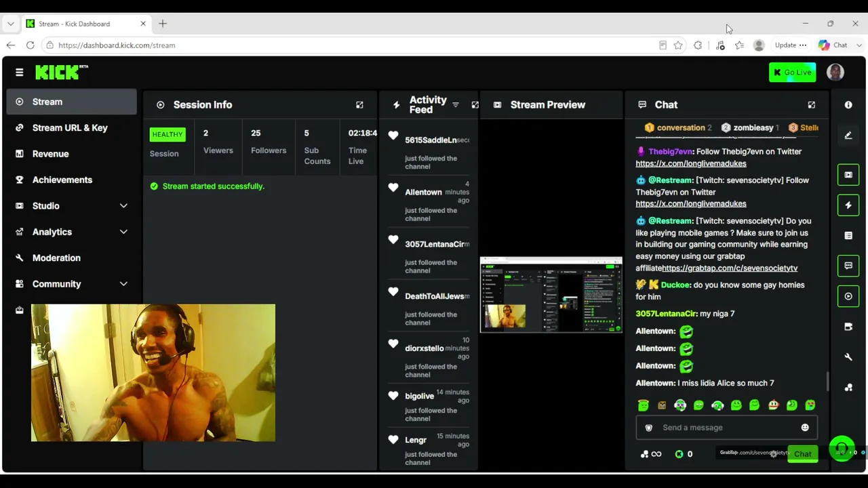Open the emoji picker in the message box

tap(805, 428)
